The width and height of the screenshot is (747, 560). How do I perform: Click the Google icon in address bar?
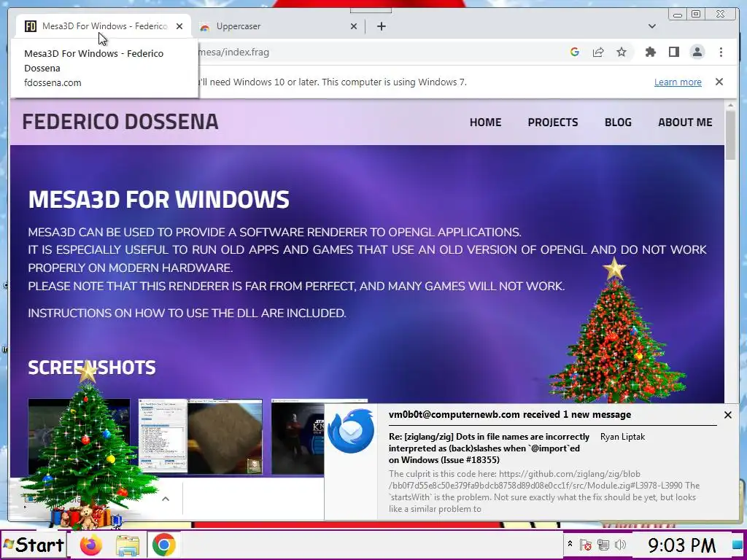click(575, 52)
